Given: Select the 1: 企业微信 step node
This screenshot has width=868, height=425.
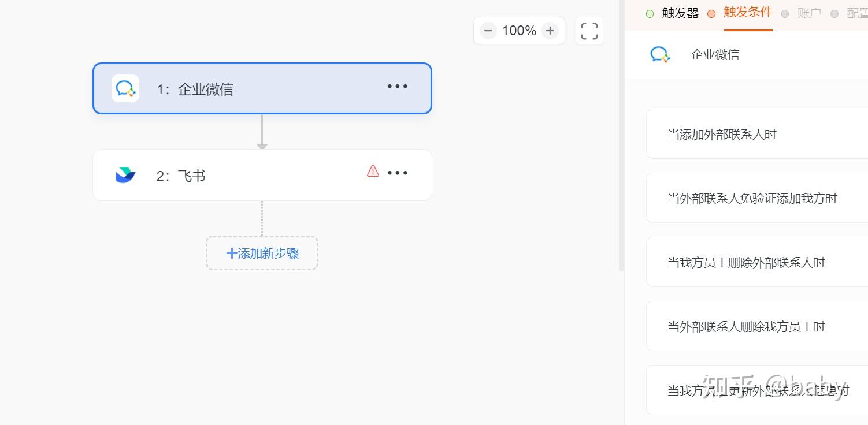Looking at the screenshot, I should pos(262,88).
